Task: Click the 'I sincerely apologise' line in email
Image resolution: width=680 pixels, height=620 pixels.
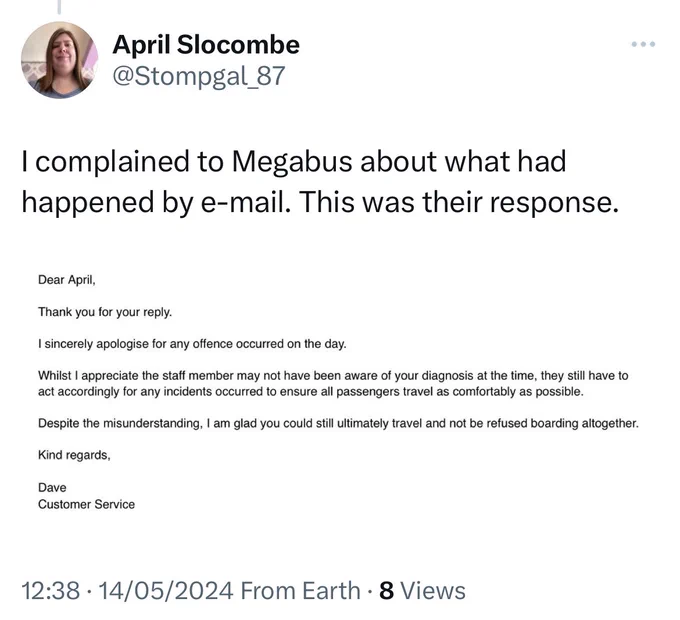Action: point(192,344)
